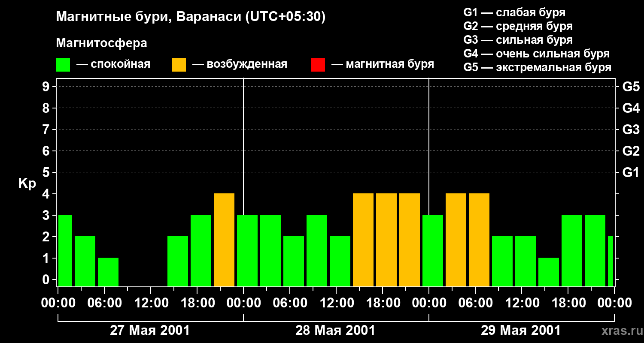Viewport: 644px width, 343px height.
Task: Click the G5 tick label on the right axis
Action: (631, 87)
